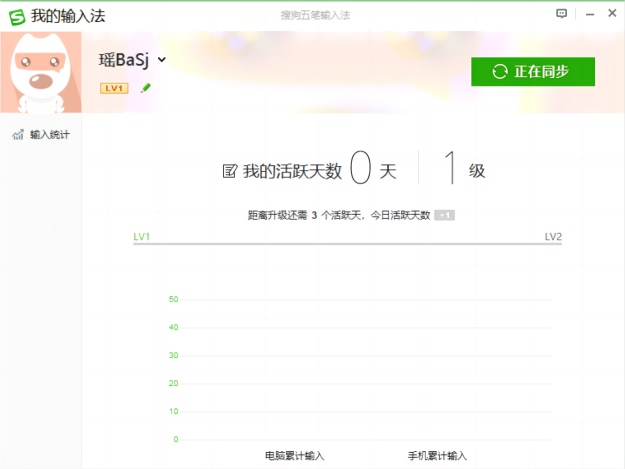The width and height of the screenshot is (625, 469).
Task: Click the 瑶BaSj username
Action: [124, 60]
